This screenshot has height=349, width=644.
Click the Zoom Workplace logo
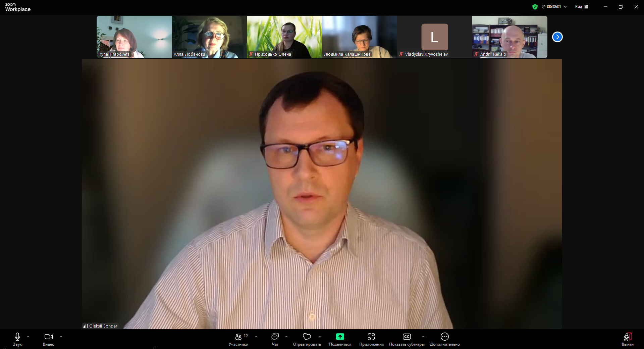coord(18,7)
